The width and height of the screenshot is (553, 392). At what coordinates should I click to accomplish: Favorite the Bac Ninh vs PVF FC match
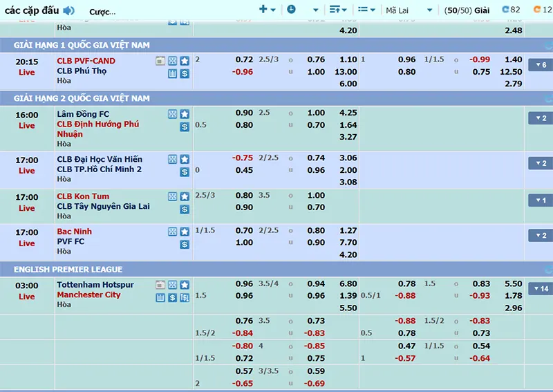pyautogui.click(x=185, y=232)
